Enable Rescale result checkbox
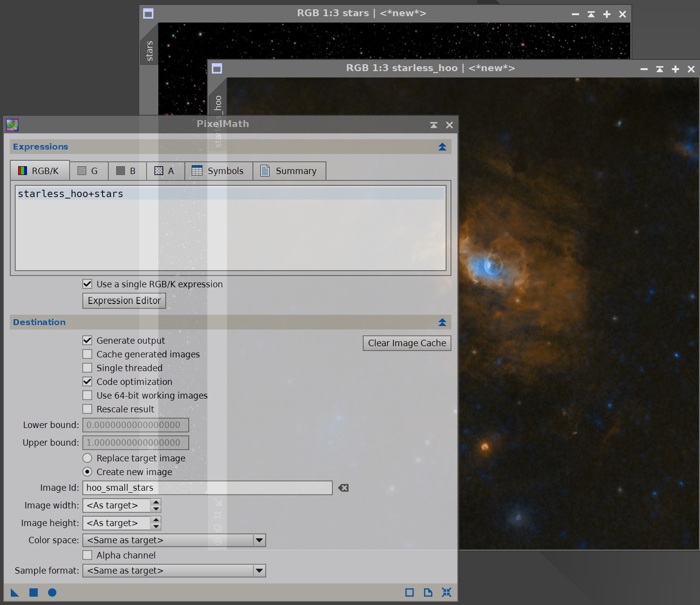 coord(87,409)
